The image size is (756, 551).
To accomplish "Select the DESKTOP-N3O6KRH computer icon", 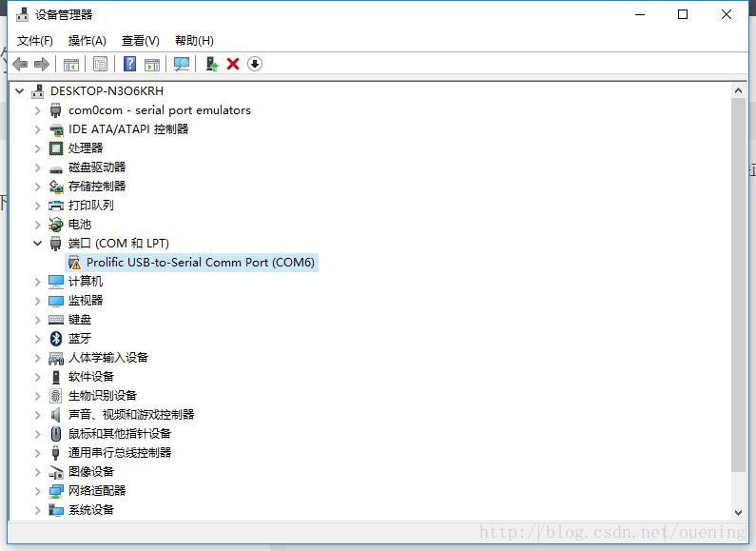I will click(x=38, y=91).
